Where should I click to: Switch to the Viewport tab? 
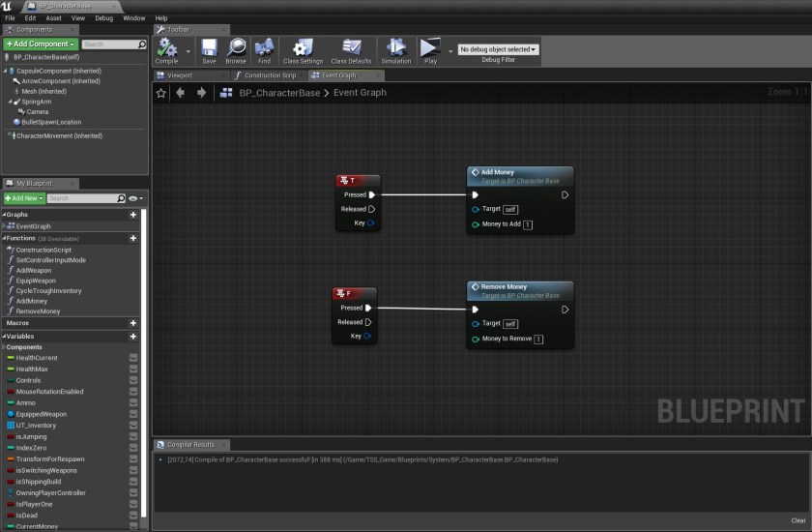[x=180, y=74]
